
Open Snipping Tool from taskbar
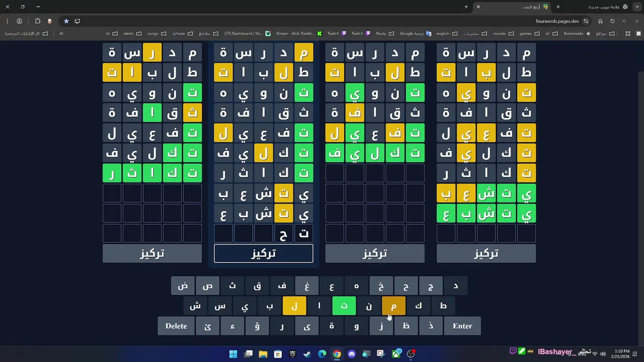point(381,354)
